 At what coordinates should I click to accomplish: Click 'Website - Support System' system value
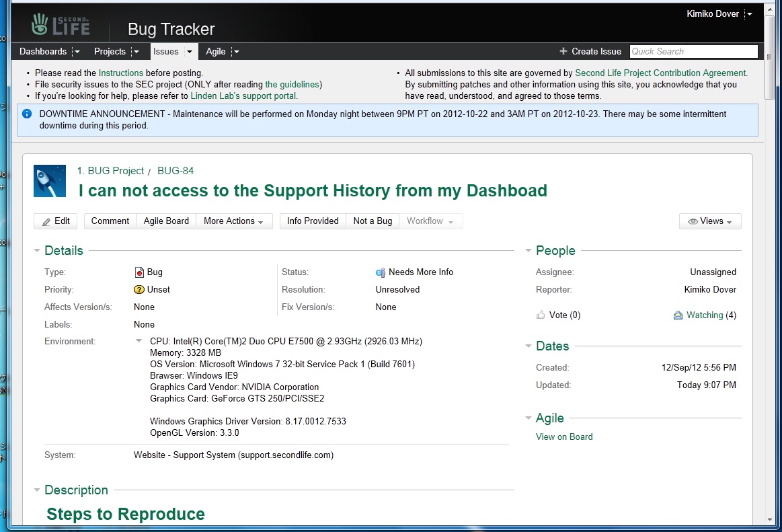pyautogui.click(x=233, y=455)
